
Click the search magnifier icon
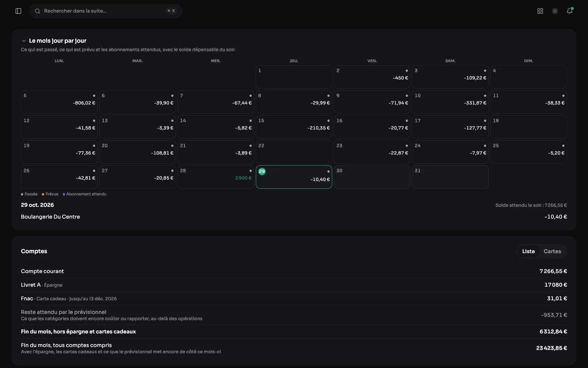(37, 11)
